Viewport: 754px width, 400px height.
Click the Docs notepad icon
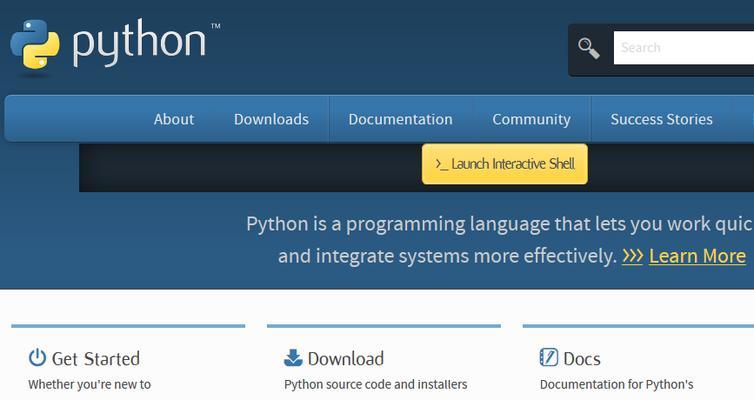coord(549,357)
